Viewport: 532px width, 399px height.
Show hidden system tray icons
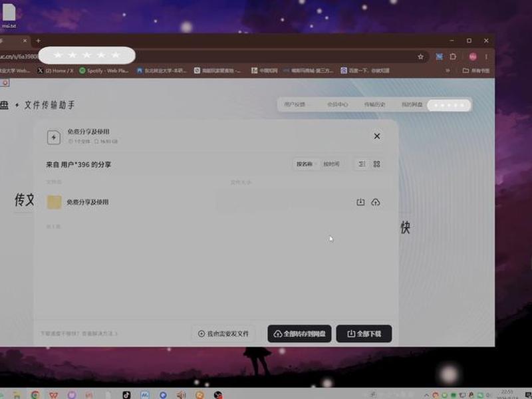pos(426,395)
